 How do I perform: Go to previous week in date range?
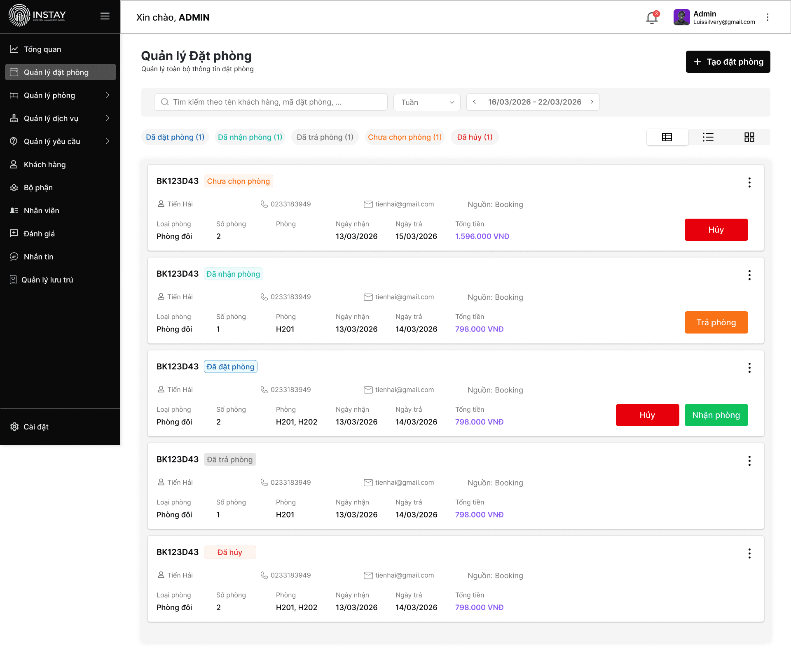pos(475,102)
